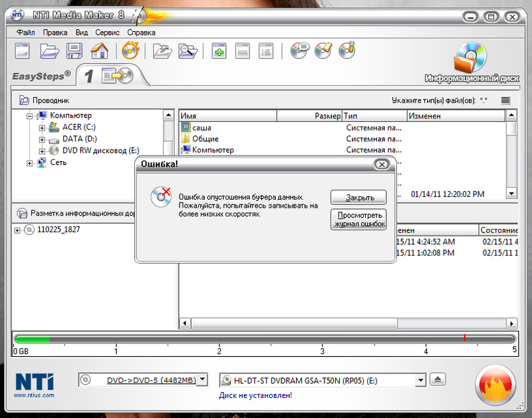Click lower list scroll right arrow
The height and width of the screenshot is (418, 532).
(x=512, y=323)
